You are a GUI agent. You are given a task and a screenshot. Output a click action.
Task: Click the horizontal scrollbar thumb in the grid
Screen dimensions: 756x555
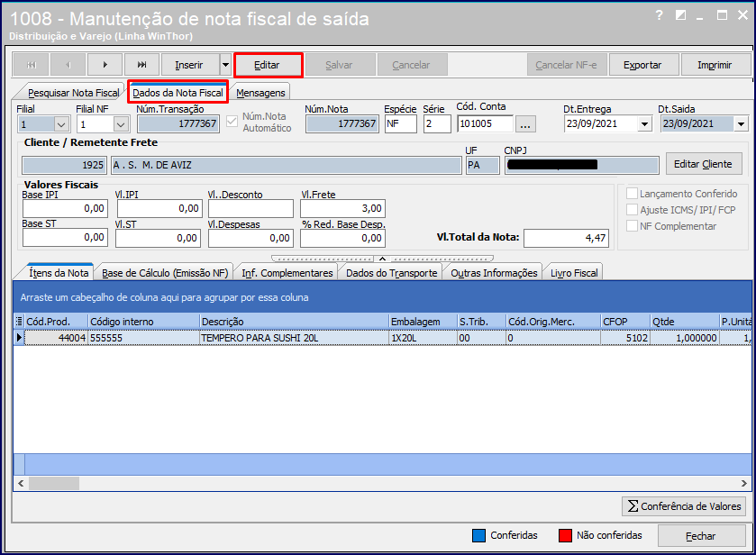coord(53,483)
